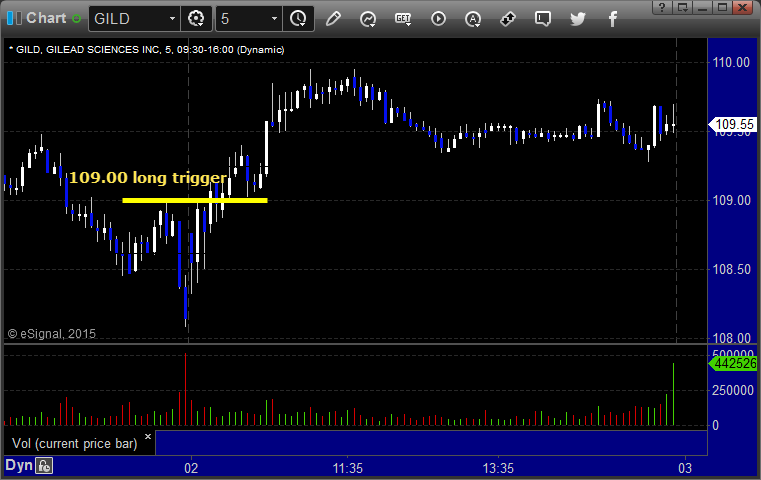The height and width of the screenshot is (480, 761).
Task: Open the time template clock icon
Action: pos(298,18)
